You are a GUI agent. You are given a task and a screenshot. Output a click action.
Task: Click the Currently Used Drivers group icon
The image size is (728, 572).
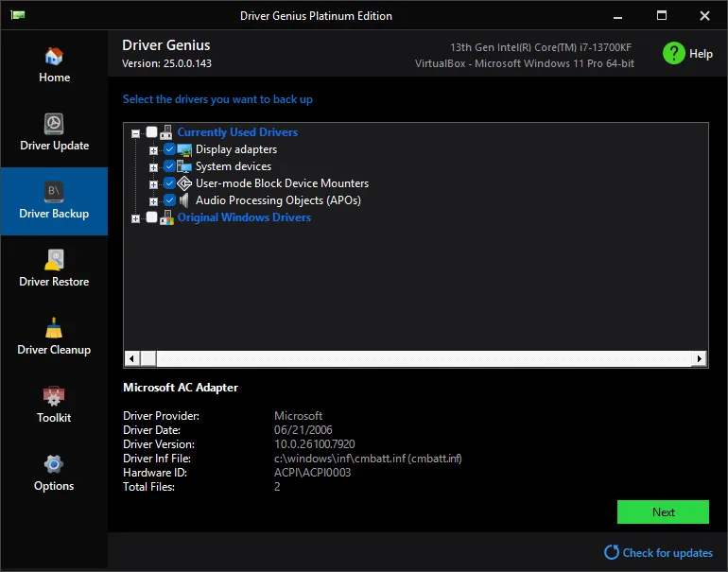click(x=166, y=132)
